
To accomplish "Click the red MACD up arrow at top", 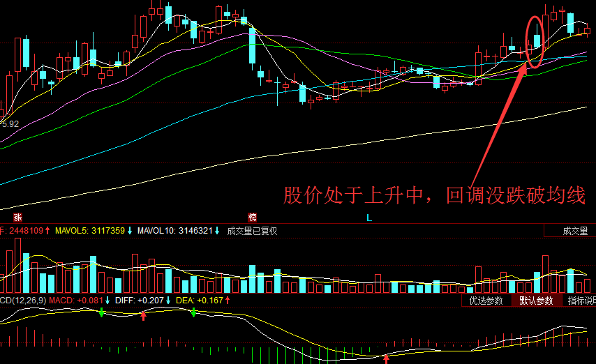I will click(x=143, y=316).
